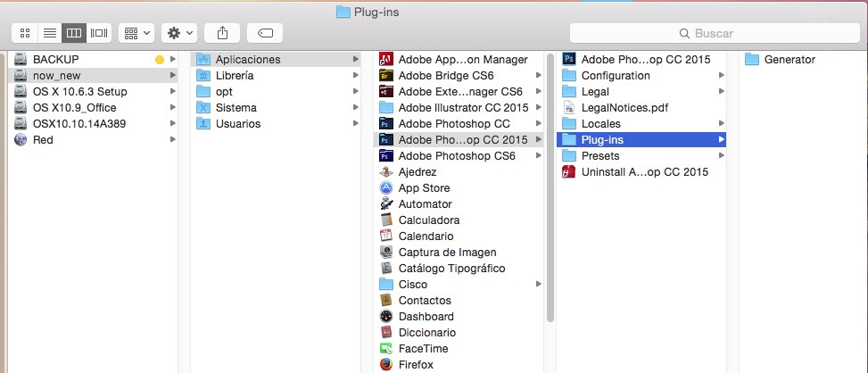Switch to column view
868x373 pixels.
pyautogui.click(x=74, y=33)
